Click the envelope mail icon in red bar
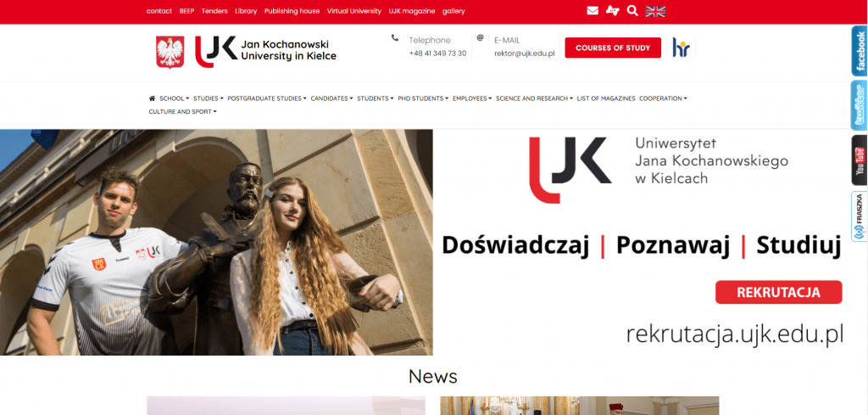The width and height of the screenshot is (868, 415). click(x=593, y=10)
